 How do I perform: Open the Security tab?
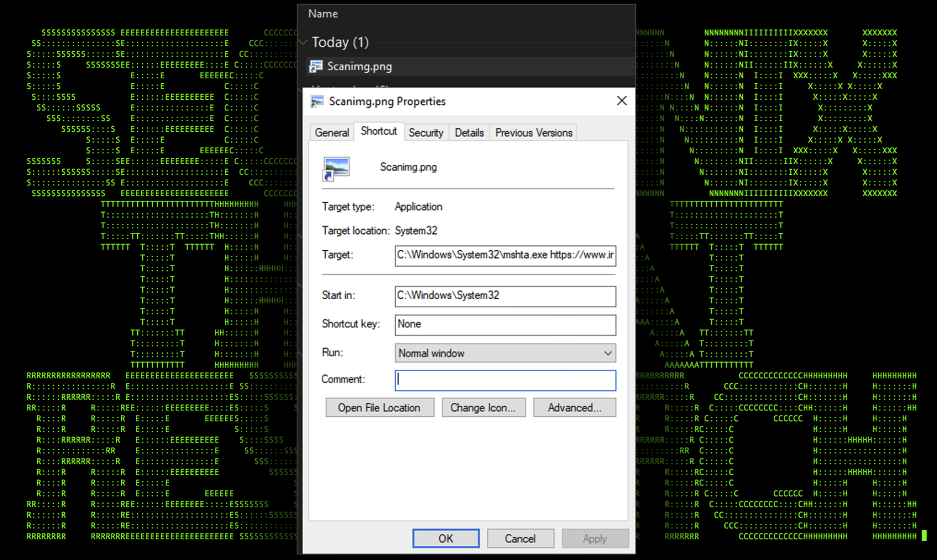(x=425, y=133)
